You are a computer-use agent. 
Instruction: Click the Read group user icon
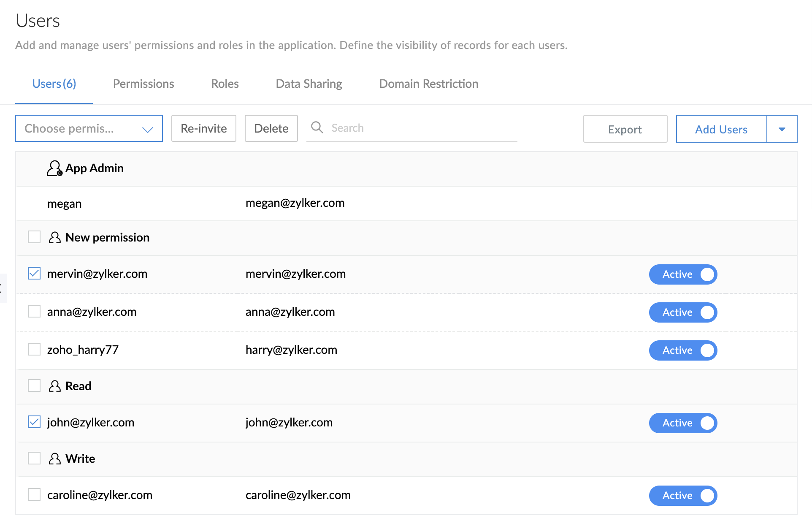[x=54, y=386]
